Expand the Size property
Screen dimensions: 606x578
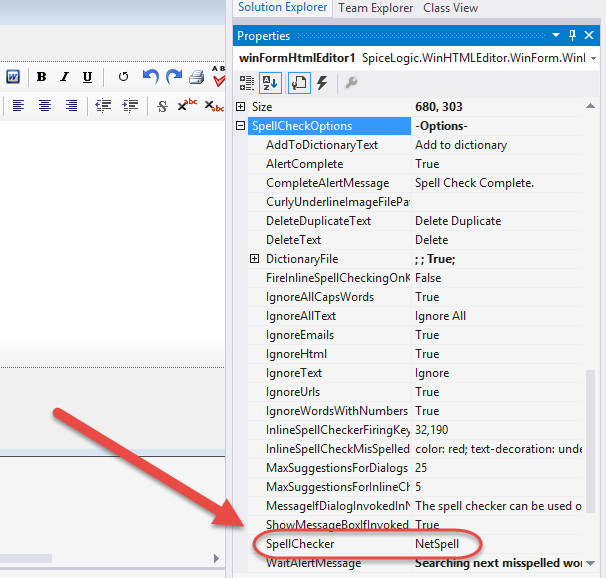[x=240, y=107]
